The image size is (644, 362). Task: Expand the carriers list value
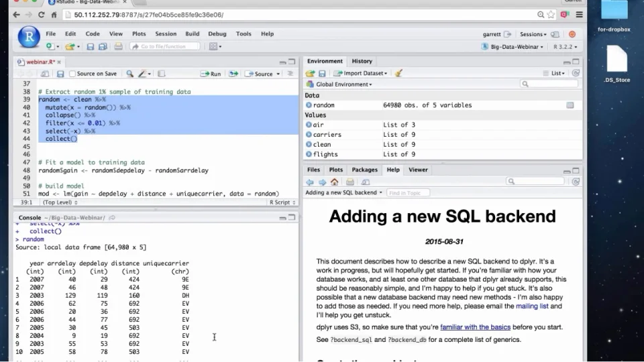(x=309, y=135)
